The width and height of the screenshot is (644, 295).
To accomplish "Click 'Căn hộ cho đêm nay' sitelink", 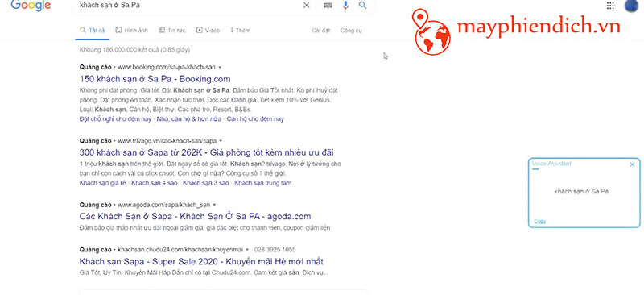I will (255, 119).
